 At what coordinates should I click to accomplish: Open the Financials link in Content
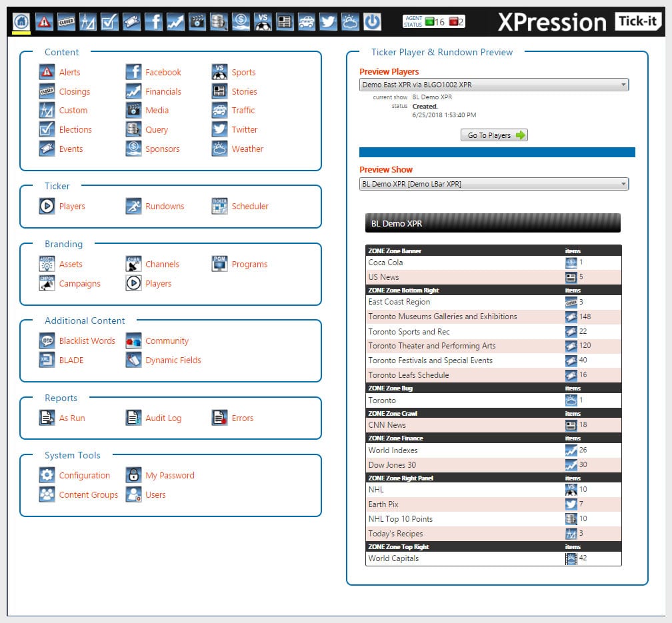click(163, 92)
